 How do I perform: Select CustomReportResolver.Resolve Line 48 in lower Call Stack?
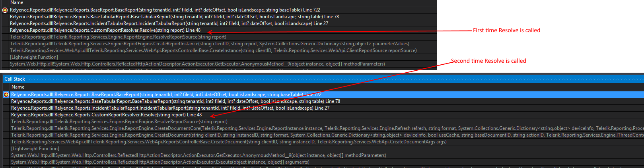pos(107,115)
